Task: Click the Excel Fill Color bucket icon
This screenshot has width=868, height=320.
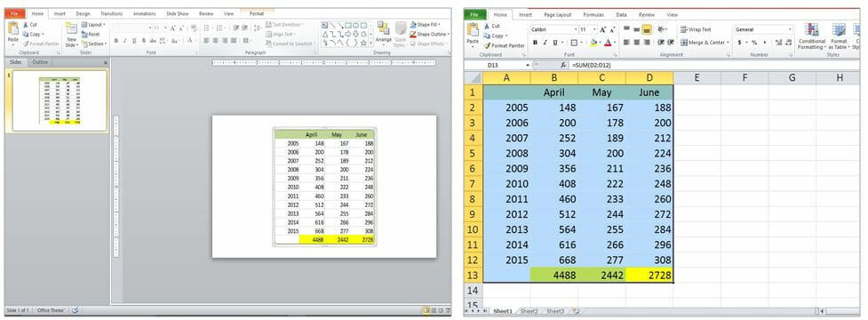Action: 593,43
